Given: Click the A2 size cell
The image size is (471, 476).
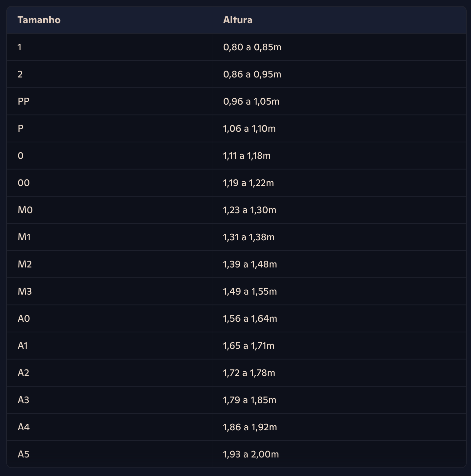Looking at the screenshot, I should tap(109, 373).
